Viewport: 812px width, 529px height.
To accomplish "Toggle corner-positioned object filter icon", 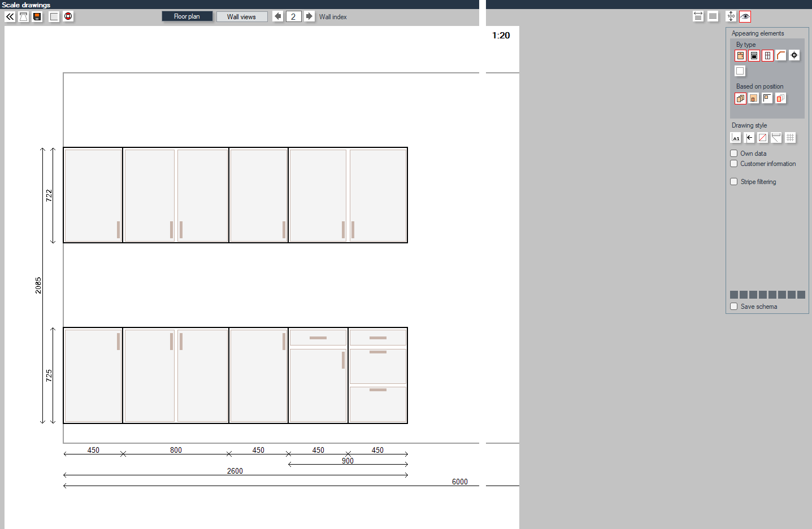I will [767, 98].
